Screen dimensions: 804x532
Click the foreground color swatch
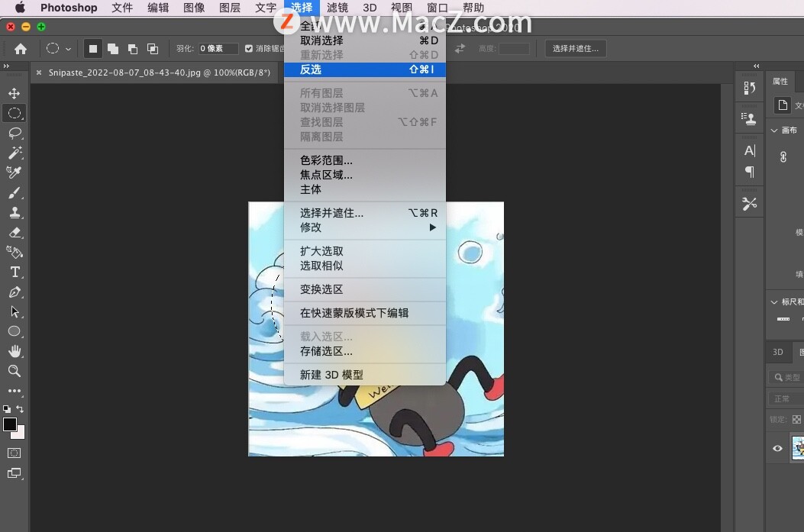click(x=10, y=425)
